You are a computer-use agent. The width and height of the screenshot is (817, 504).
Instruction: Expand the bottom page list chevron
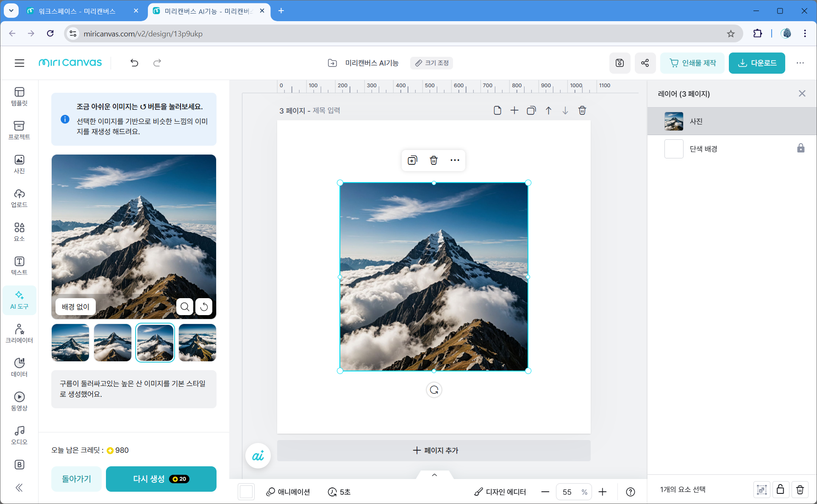[x=434, y=475]
